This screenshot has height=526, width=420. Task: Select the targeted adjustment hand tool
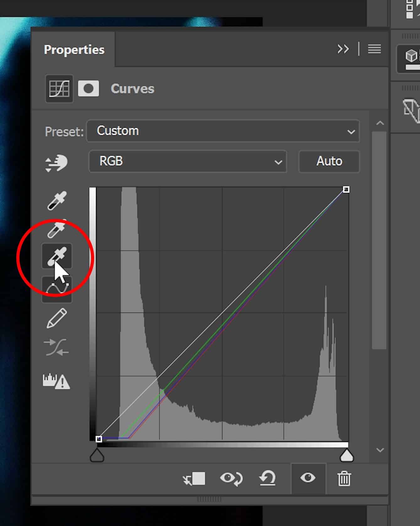pyautogui.click(x=57, y=163)
